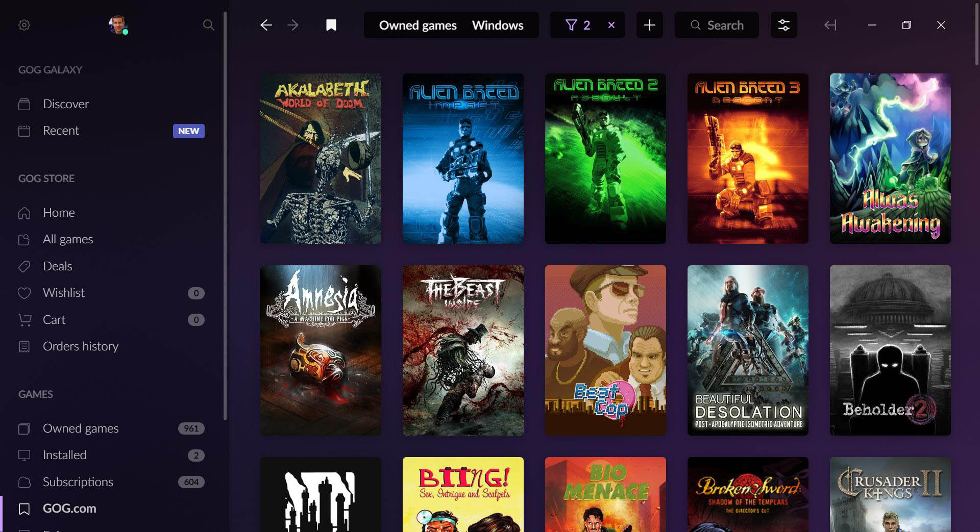980x532 pixels.
Task: Click the Cart shopping icon
Action: (x=24, y=320)
